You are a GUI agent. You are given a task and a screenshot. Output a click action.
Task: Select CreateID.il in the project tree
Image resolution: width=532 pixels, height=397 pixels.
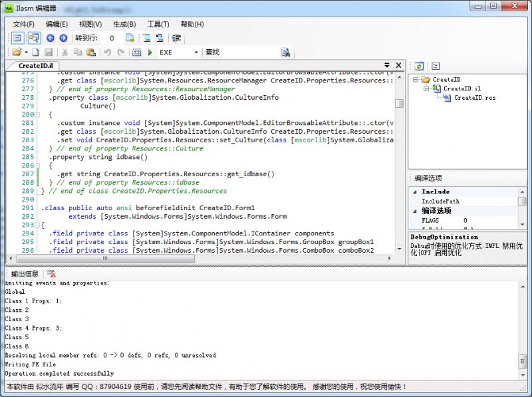point(462,88)
